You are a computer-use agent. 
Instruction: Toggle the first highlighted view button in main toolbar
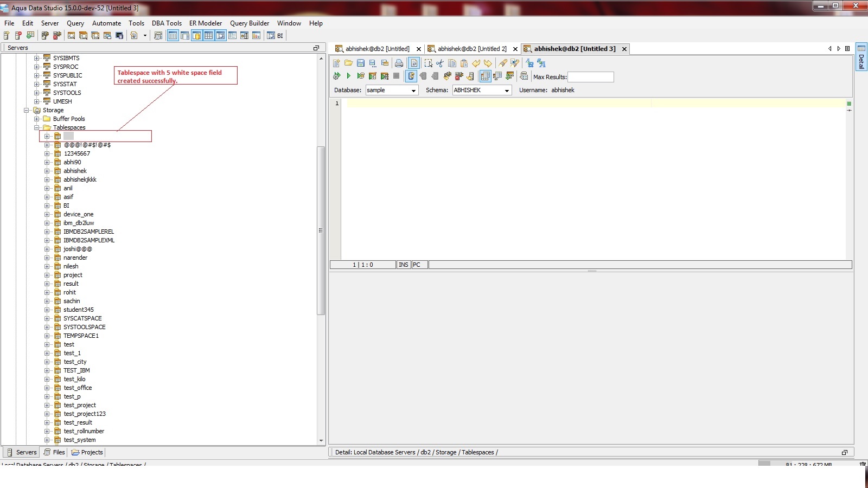tap(173, 36)
